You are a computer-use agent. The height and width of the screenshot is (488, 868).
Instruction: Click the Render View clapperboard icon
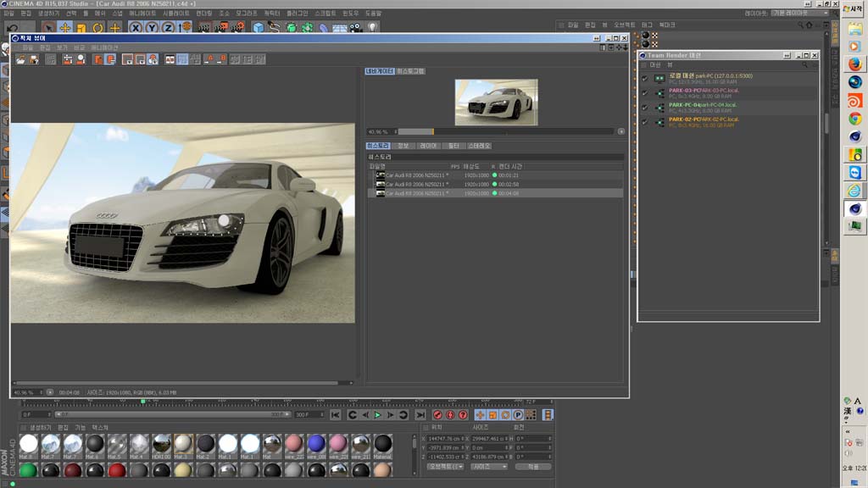click(204, 27)
